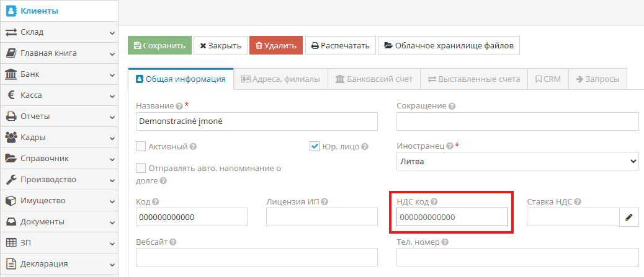
Task: Click the Касса euro icon
Action: click(x=11, y=95)
